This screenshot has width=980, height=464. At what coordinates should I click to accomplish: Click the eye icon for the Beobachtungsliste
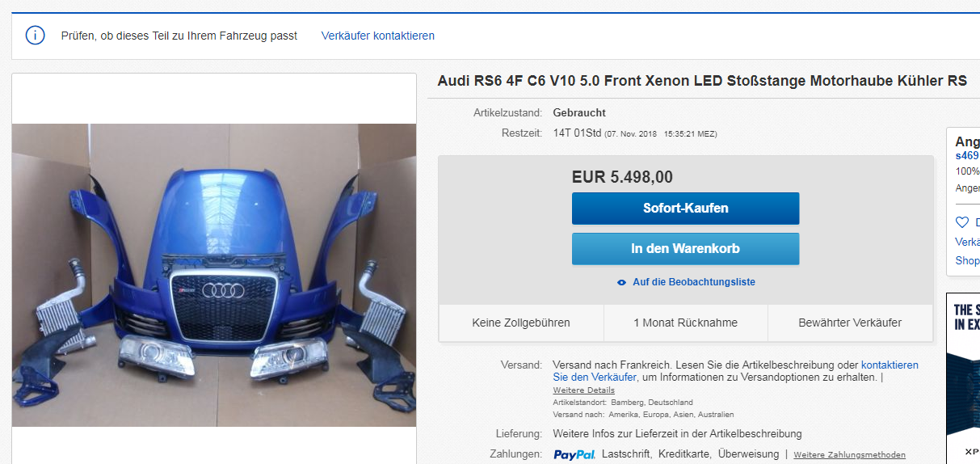pyautogui.click(x=621, y=282)
